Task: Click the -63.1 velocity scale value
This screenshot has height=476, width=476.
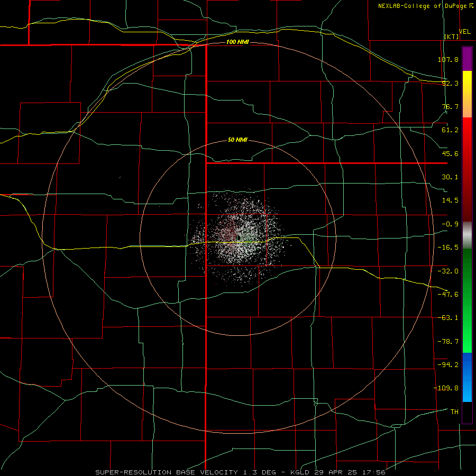Action: (x=448, y=318)
